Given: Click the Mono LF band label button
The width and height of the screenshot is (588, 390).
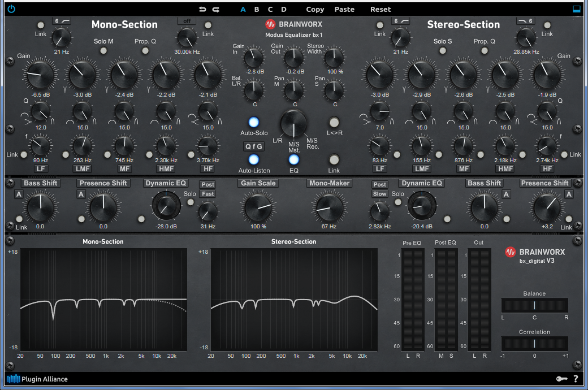Looking at the screenshot, I should (x=41, y=169).
